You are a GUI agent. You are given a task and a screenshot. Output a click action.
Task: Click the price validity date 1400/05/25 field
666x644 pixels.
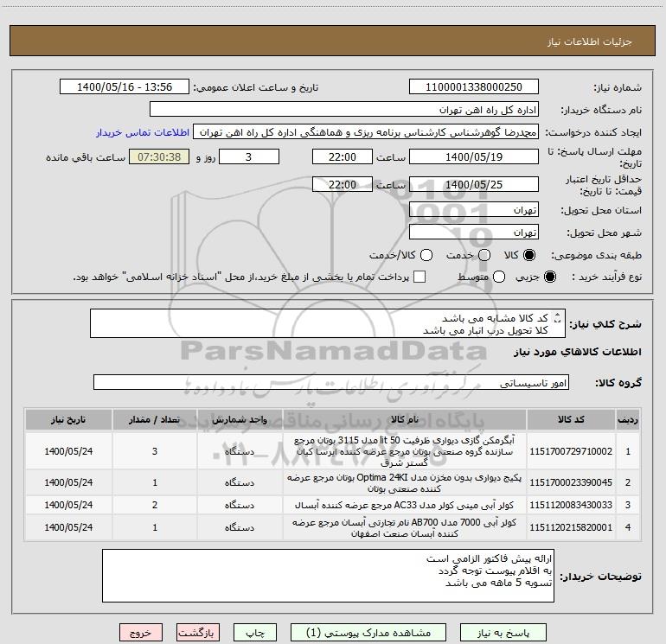tap(474, 184)
